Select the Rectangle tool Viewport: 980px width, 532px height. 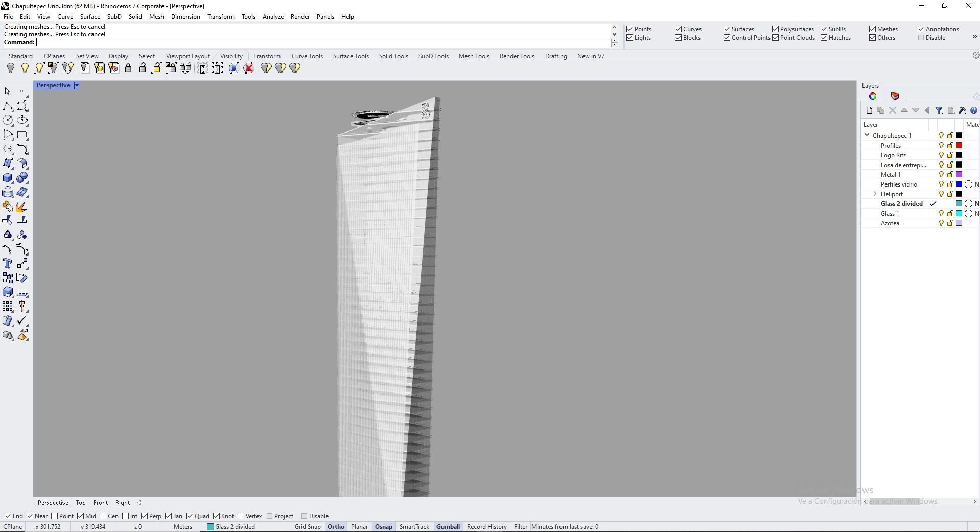point(22,135)
